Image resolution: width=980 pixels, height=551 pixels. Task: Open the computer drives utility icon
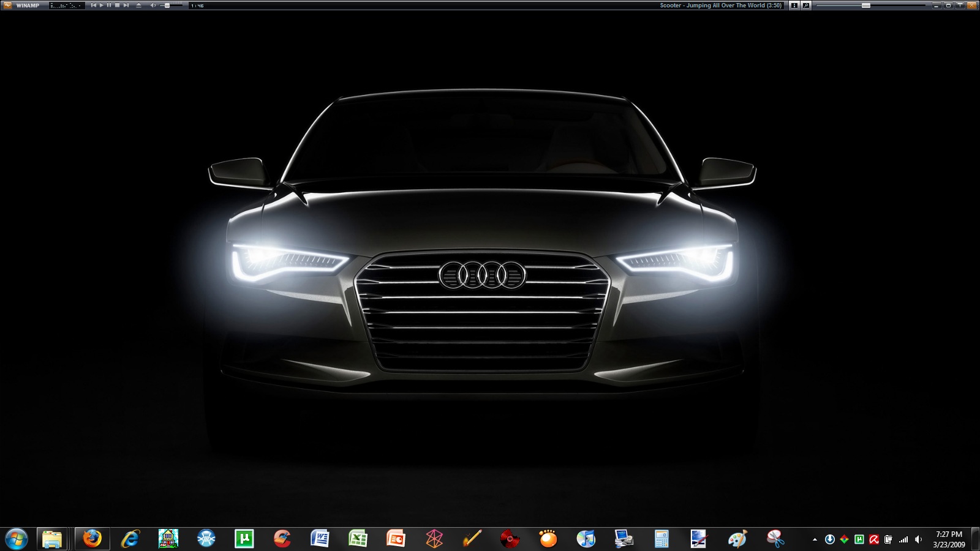(x=624, y=539)
